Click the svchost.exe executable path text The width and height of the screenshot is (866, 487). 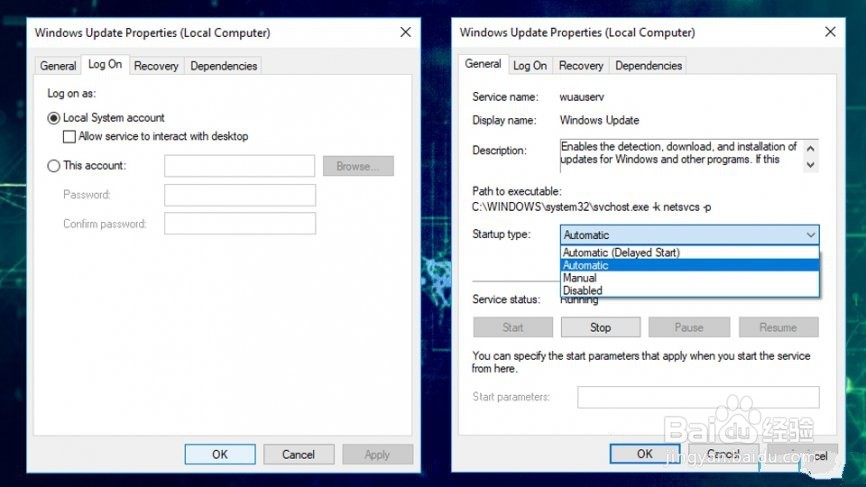592,207
